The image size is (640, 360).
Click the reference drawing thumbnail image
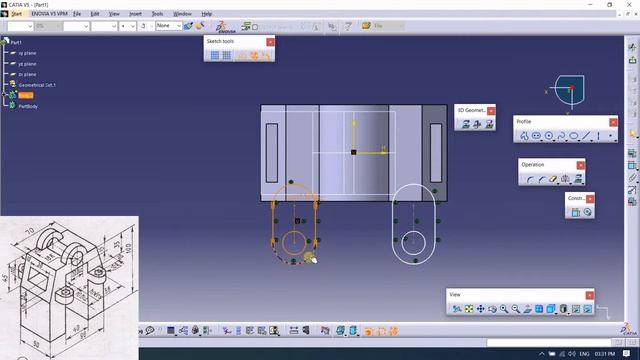point(69,288)
